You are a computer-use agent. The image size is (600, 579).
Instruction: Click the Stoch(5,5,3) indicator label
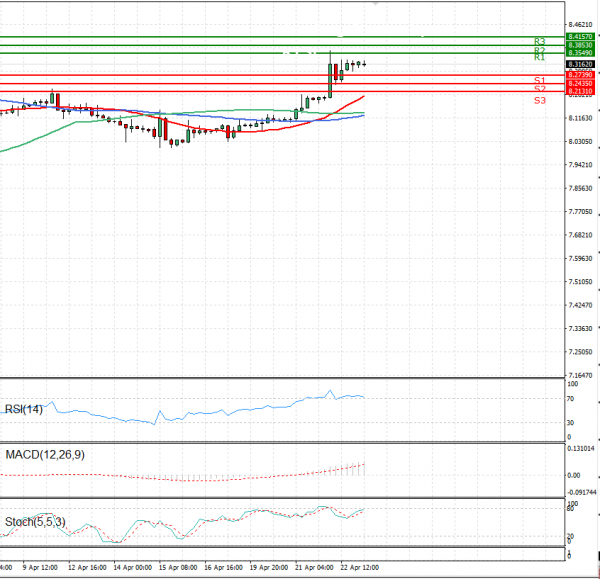click(x=35, y=522)
